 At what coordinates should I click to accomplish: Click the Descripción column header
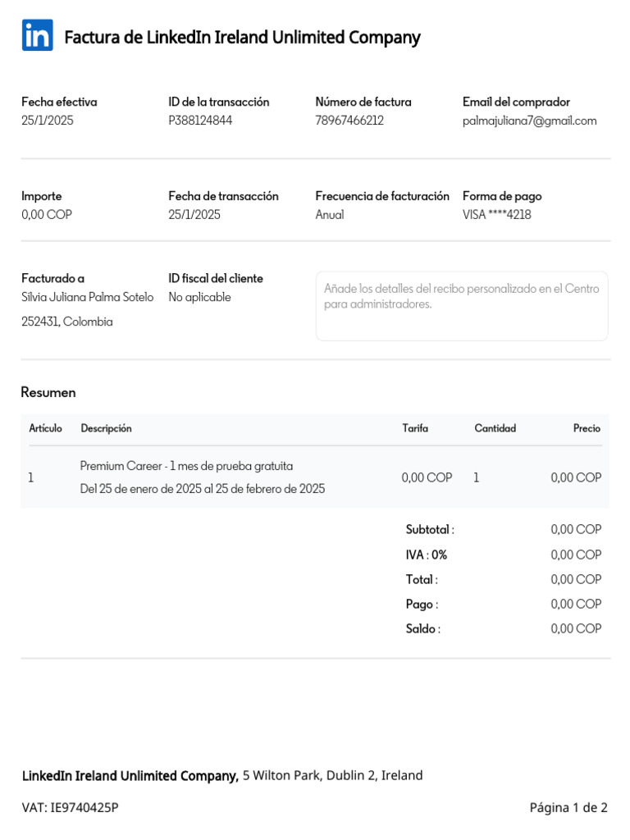(x=106, y=428)
